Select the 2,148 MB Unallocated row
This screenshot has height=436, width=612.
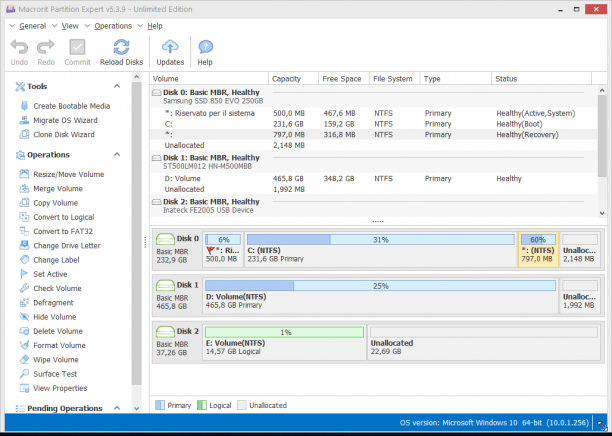[x=374, y=145]
